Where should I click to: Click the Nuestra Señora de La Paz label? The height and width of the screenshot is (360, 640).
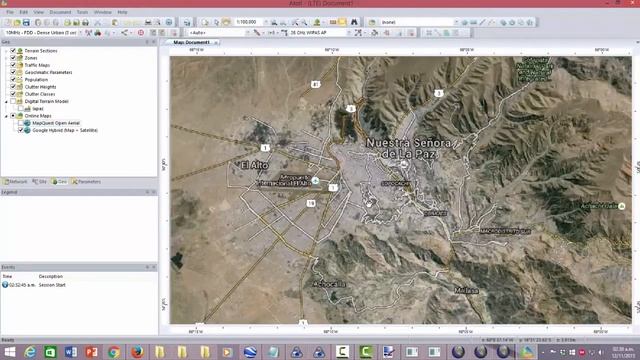409,148
